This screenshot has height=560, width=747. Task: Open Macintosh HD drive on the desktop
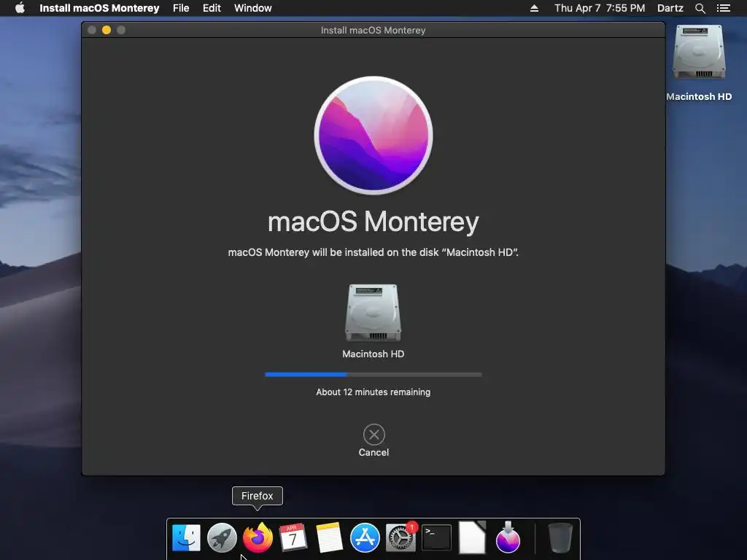699,52
